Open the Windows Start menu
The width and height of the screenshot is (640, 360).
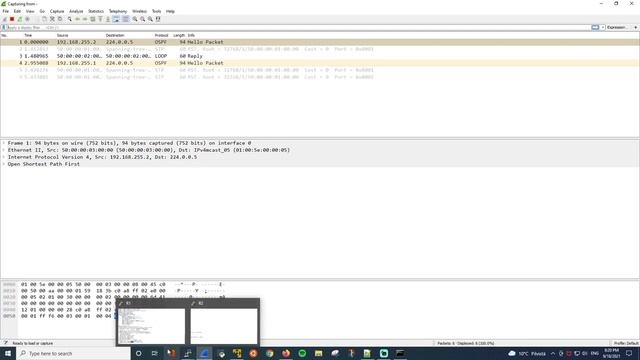point(8,353)
